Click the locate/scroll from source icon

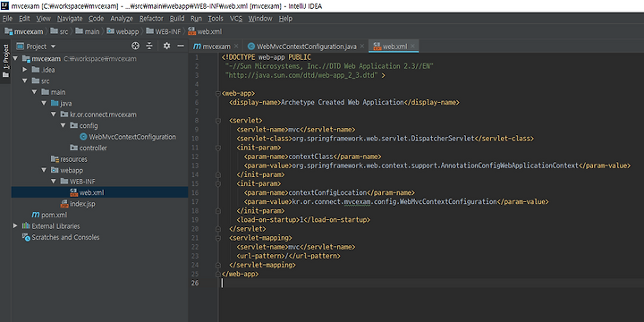pyautogui.click(x=135, y=46)
